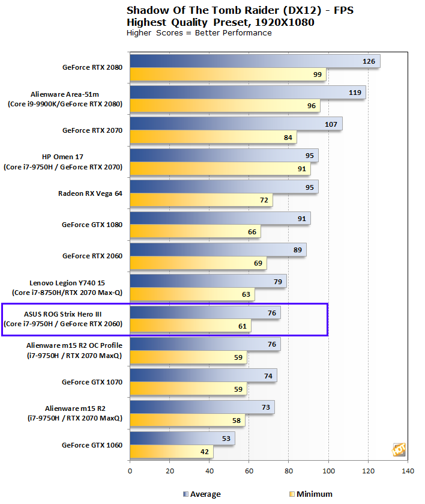The width and height of the screenshot is (425, 504).
Task: Select the GeForce RTX 2070 row label
Action: click(92, 130)
